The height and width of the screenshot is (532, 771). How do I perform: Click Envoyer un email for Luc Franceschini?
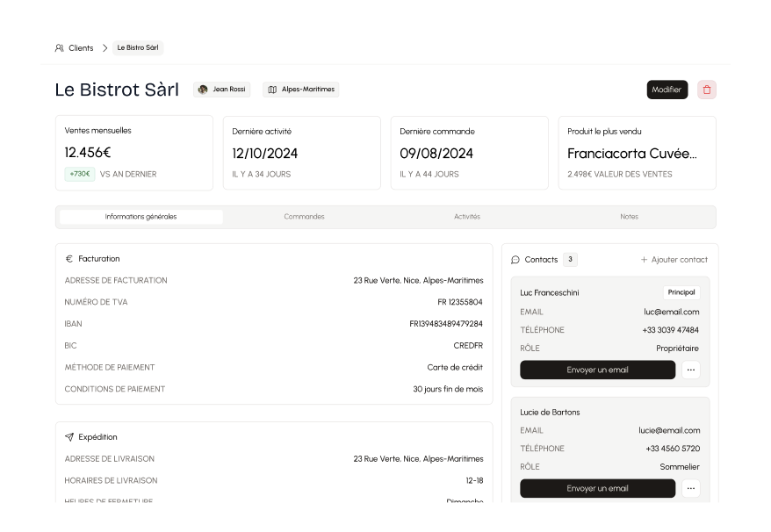click(597, 370)
